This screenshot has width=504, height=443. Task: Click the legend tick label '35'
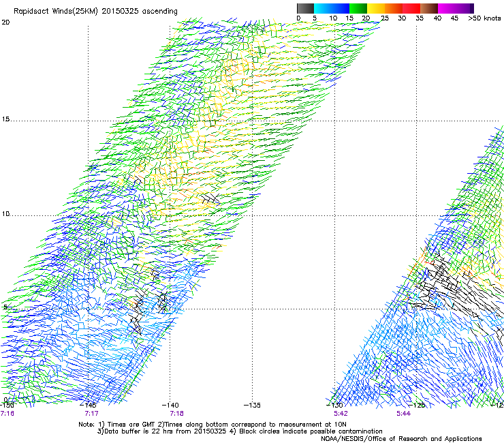(420, 18)
